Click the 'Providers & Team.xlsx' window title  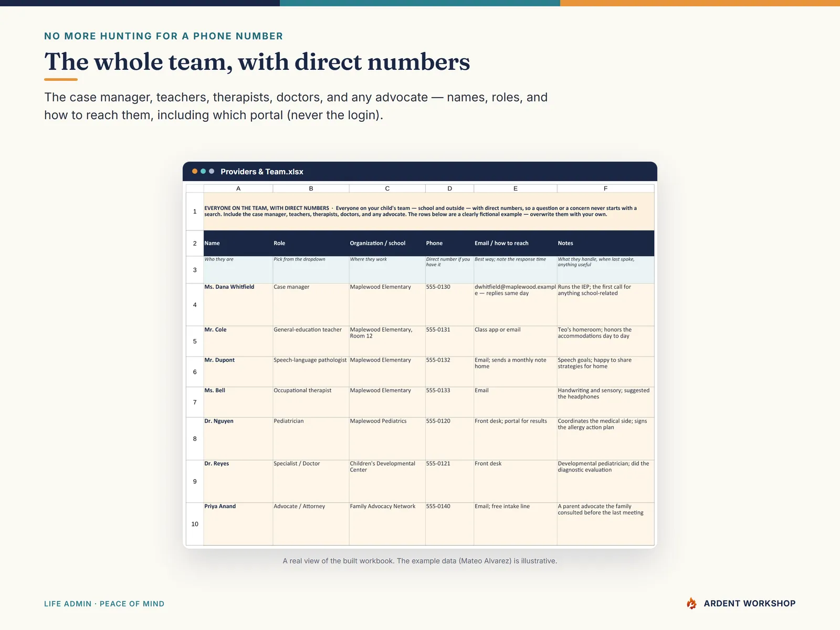click(262, 172)
